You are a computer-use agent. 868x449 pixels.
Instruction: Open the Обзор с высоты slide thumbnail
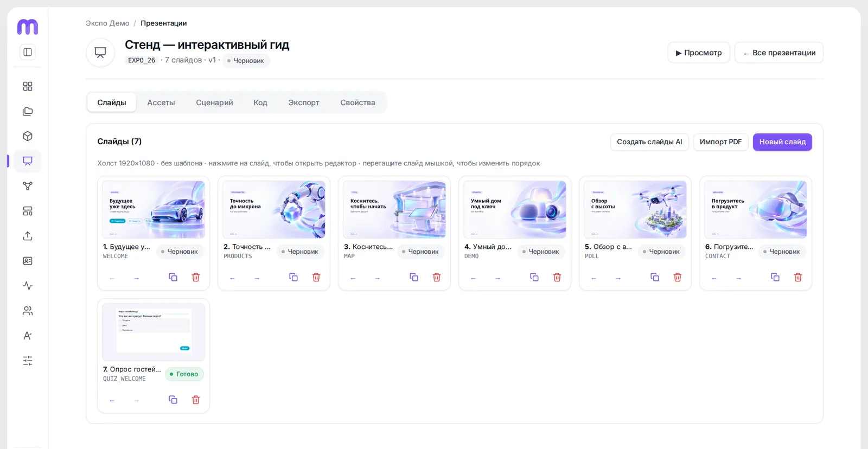[635, 210]
